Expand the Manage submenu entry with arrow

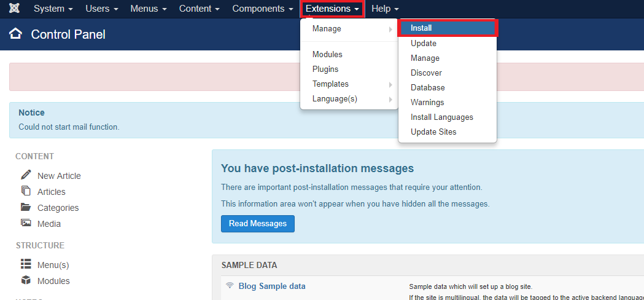(x=349, y=29)
